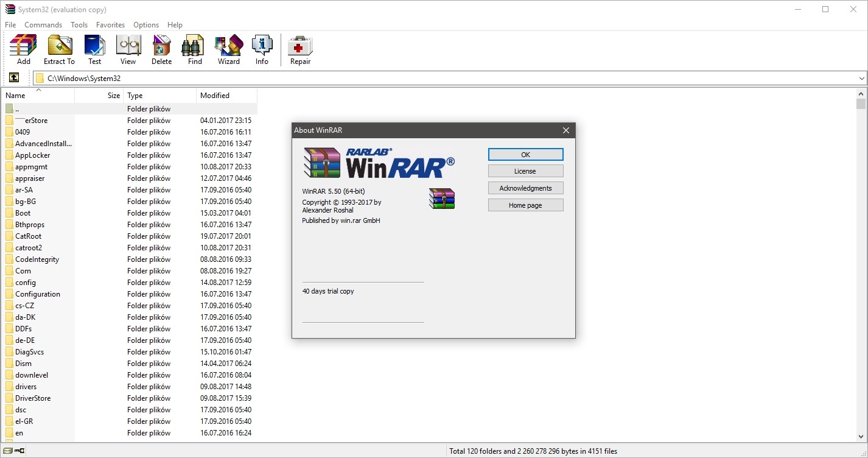Click the drive icon in status bar

pyautogui.click(x=7, y=451)
